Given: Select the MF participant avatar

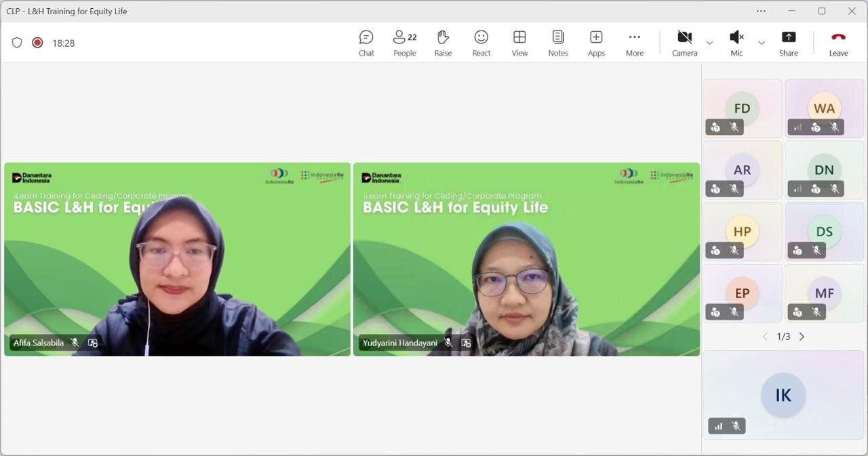Looking at the screenshot, I should (824, 293).
